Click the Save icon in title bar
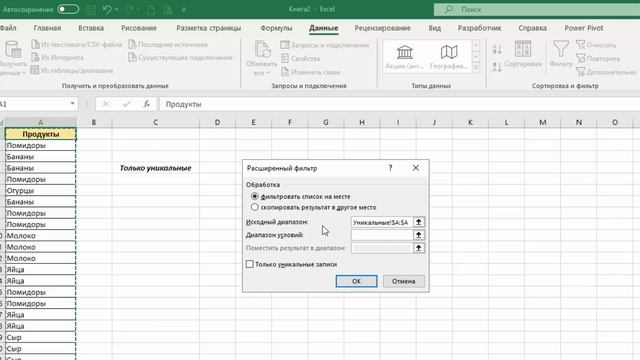The image size is (640, 360). point(91,9)
